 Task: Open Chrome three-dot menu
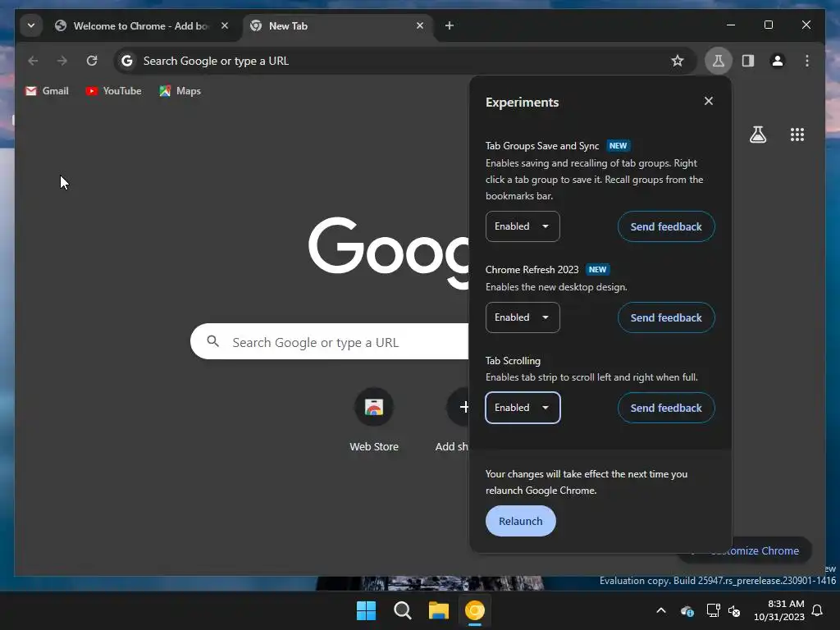click(807, 61)
